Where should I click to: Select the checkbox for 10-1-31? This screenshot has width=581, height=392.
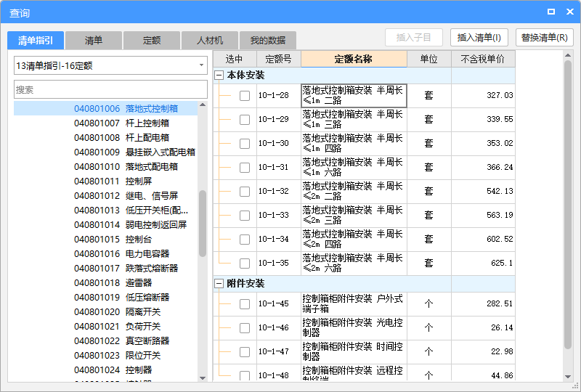[245, 168]
